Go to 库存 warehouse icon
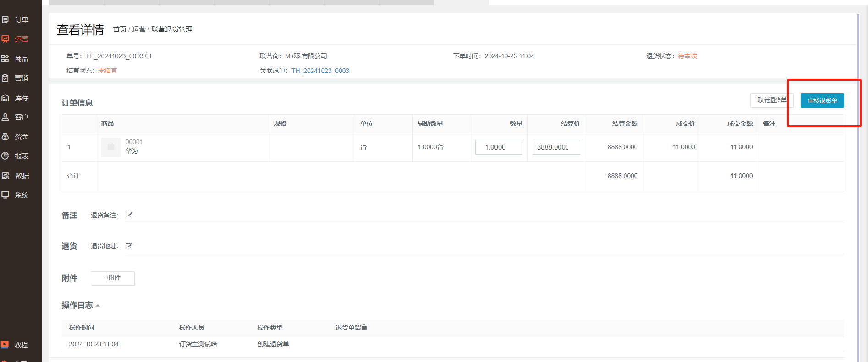868x362 pixels. click(5, 98)
